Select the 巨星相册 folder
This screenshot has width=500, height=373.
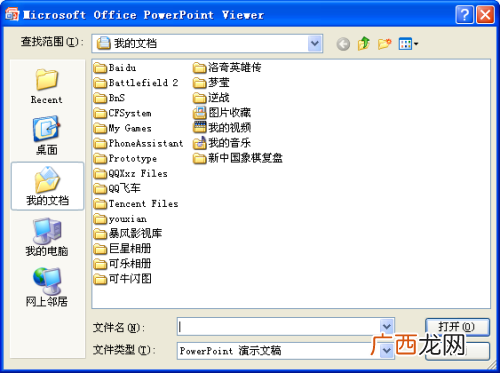pos(122,249)
